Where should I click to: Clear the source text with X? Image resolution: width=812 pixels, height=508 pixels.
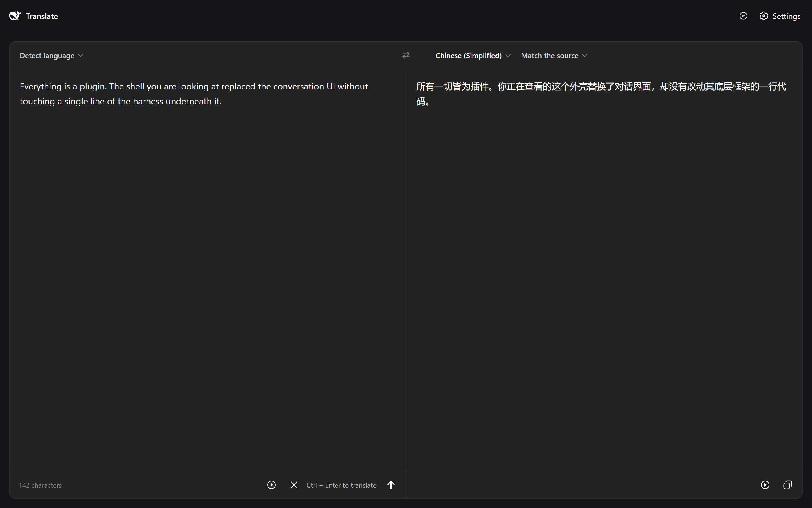point(294,485)
